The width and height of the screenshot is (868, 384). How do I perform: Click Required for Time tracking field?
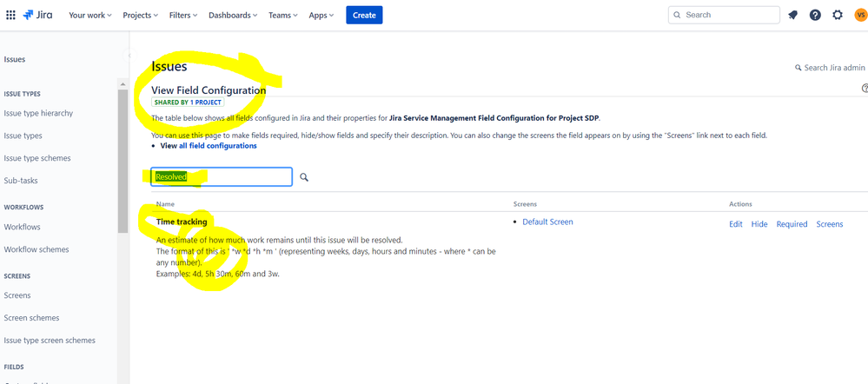tap(792, 224)
